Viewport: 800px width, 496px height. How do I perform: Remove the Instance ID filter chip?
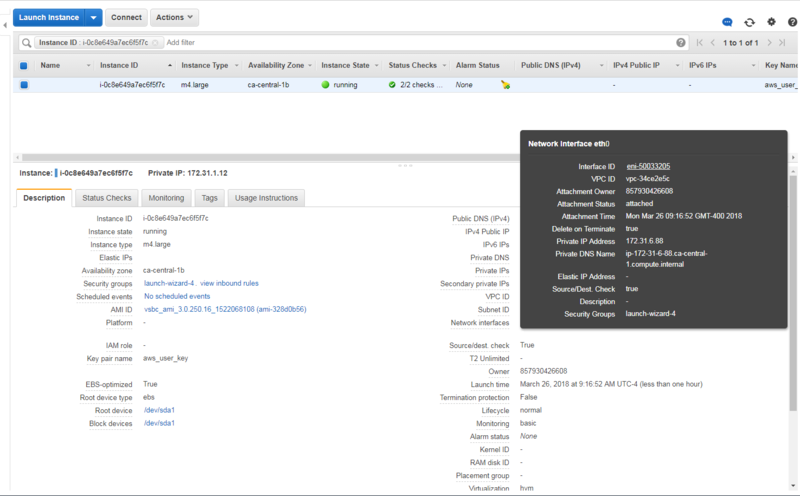[x=155, y=42]
